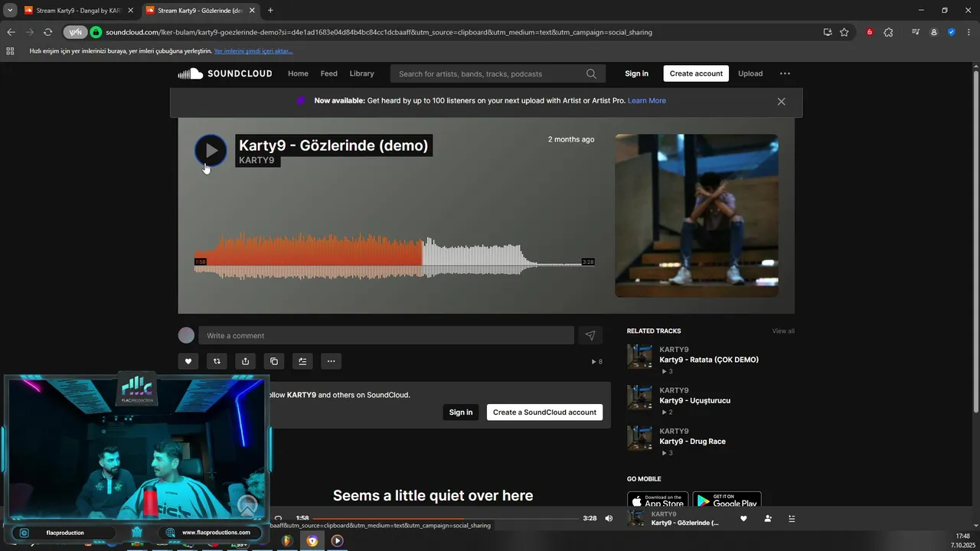Open the browser three-dot menu
This screenshot has width=980, height=551.
tap(969, 32)
